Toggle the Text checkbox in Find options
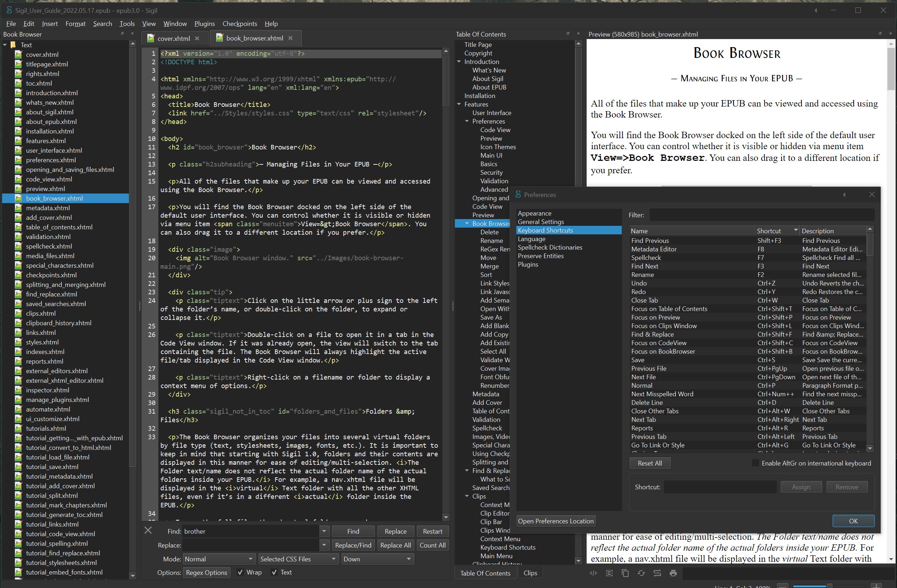 pyautogui.click(x=274, y=572)
